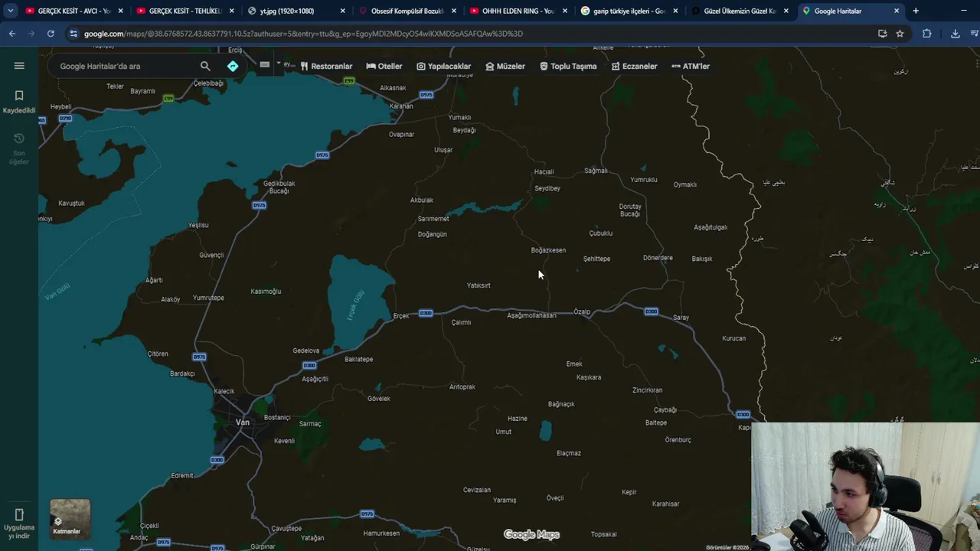Click the address bar URL

(x=303, y=34)
